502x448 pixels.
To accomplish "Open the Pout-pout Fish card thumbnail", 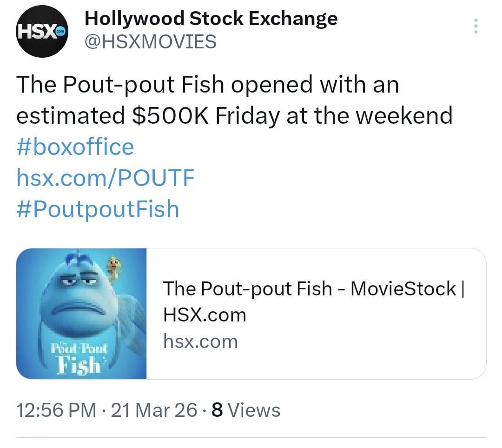I will pos(82,314).
